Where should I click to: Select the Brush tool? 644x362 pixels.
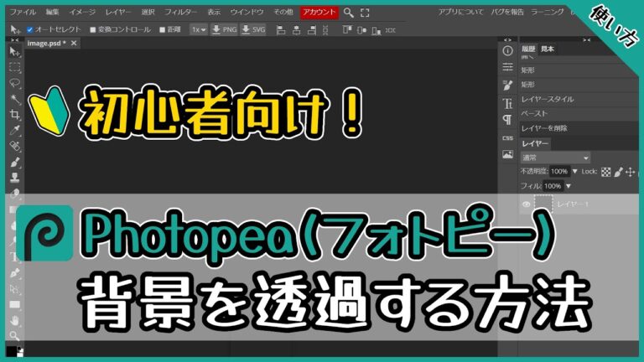15,162
